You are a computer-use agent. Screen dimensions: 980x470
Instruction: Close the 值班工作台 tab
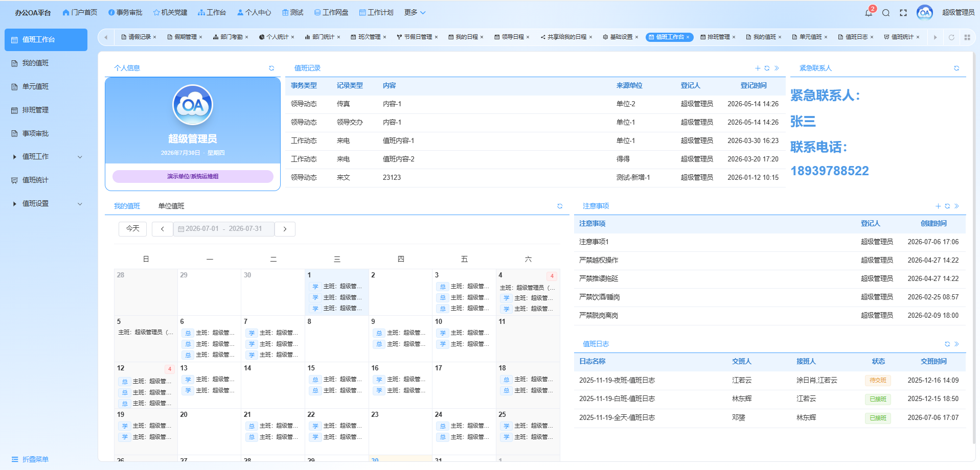(688, 37)
